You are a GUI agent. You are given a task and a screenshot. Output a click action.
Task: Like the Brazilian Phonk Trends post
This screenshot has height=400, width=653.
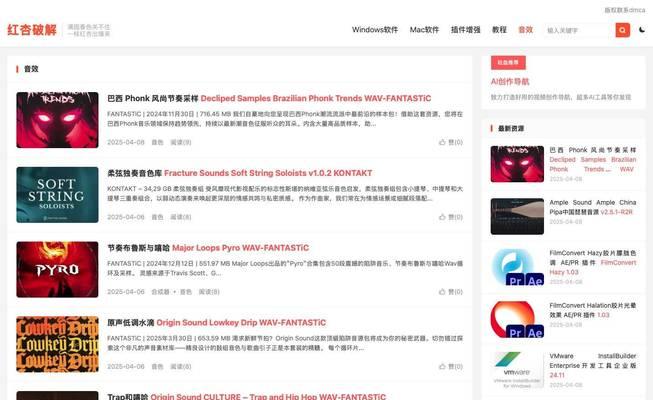click(x=451, y=142)
